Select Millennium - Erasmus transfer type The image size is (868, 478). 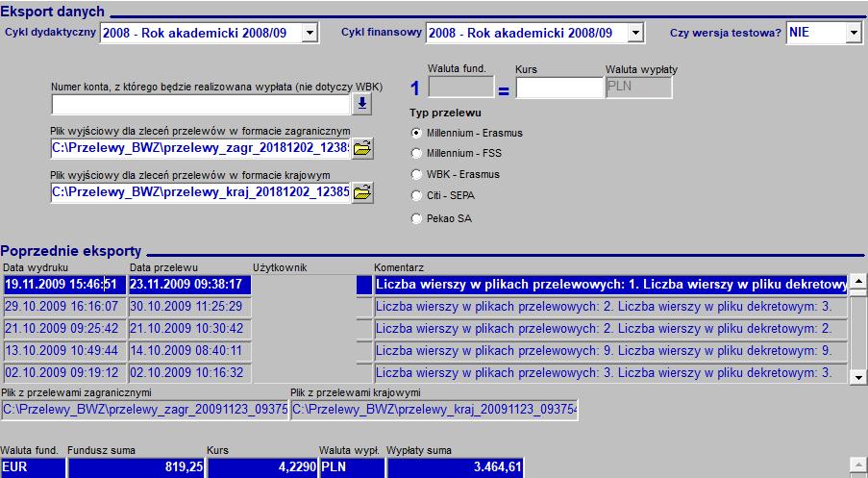click(x=417, y=134)
